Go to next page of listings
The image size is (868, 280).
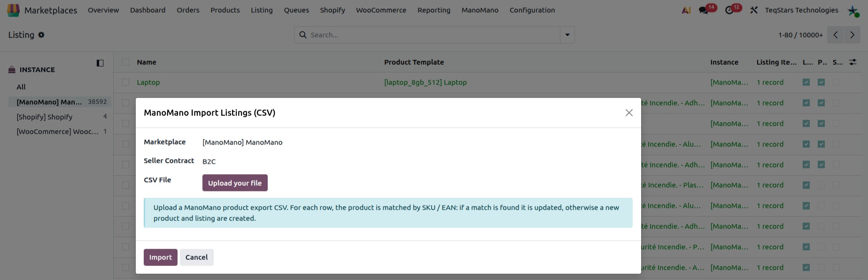[852, 35]
